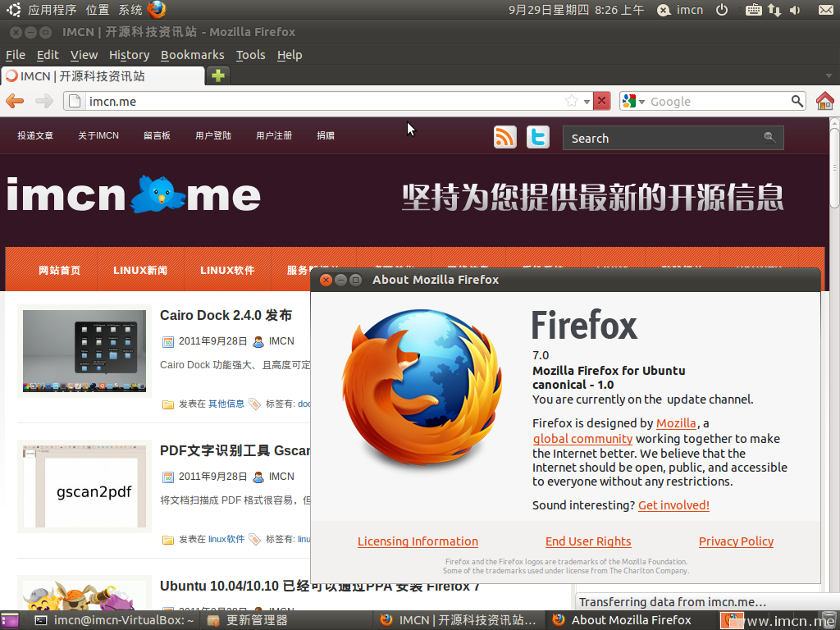This screenshot has height=630, width=840.
Task: Click the browser Back arrow button
Action: click(x=15, y=101)
